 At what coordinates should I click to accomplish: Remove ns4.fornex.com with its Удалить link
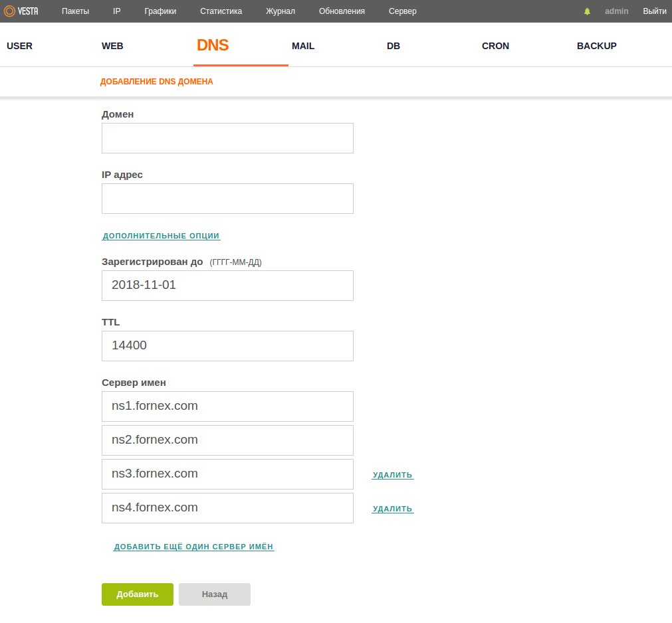(x=393, y=509)
